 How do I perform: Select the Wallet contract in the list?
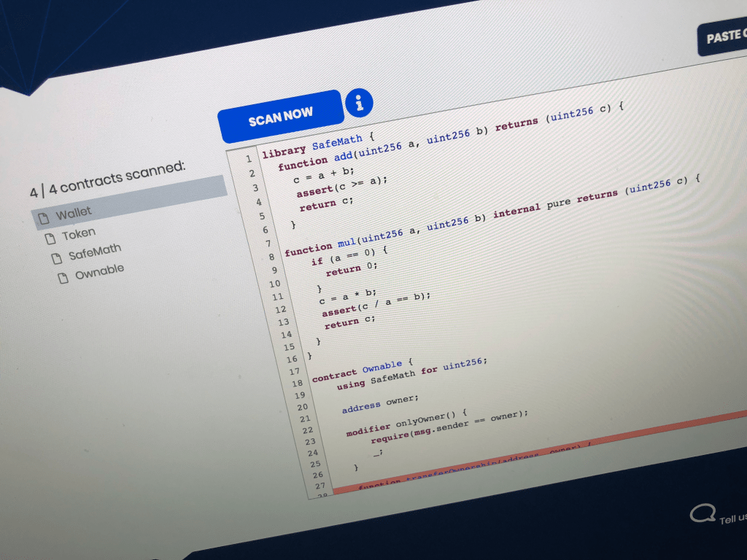128,203
